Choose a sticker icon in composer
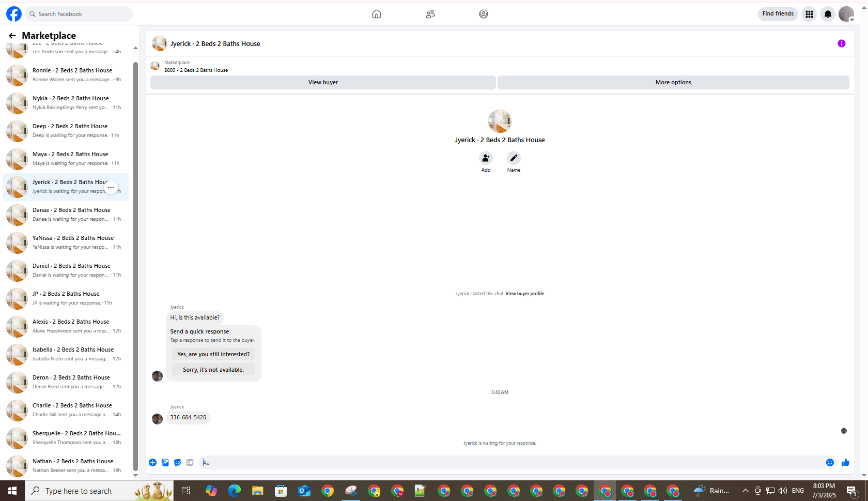Screen dimensions: 868x501 pos(178,463)
